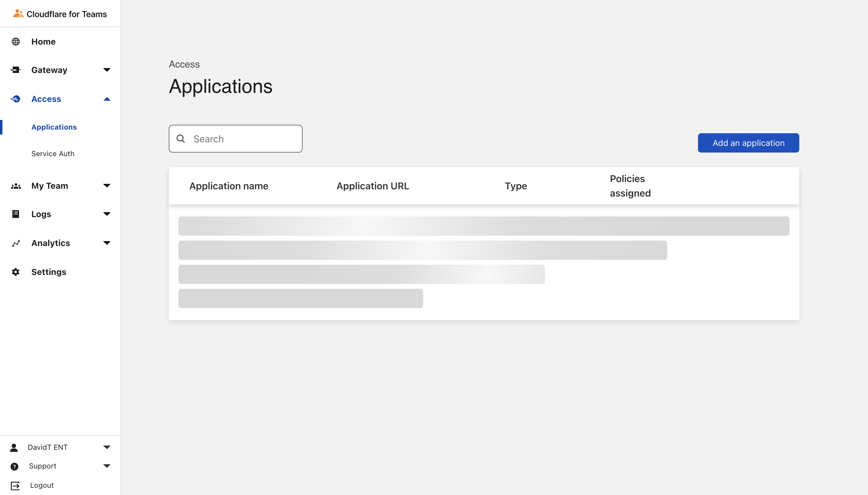
Task: Click the Gateway sidebar icon
Action: pyautogui.click(x=16, y=70)
